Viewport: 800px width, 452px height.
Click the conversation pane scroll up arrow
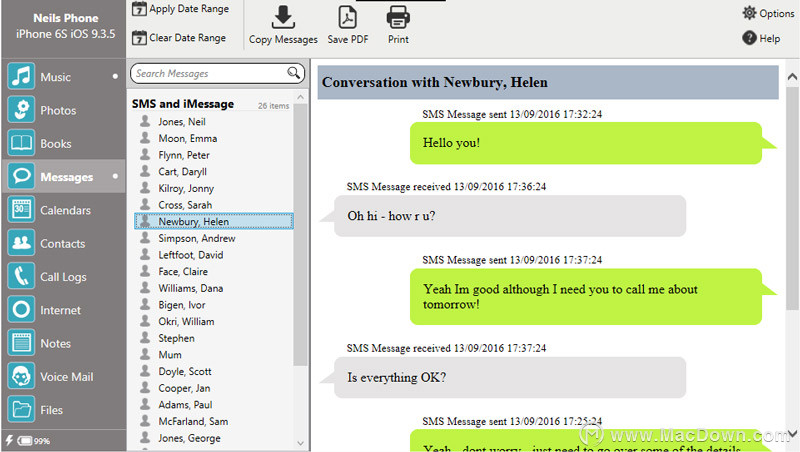click(792, 77)
